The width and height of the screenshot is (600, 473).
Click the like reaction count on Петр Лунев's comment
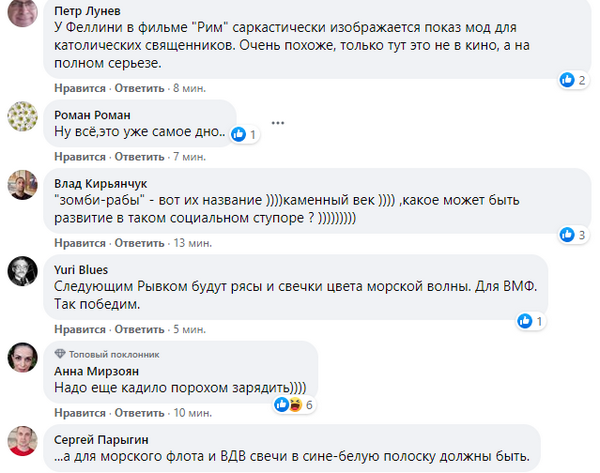pos(572,79)
